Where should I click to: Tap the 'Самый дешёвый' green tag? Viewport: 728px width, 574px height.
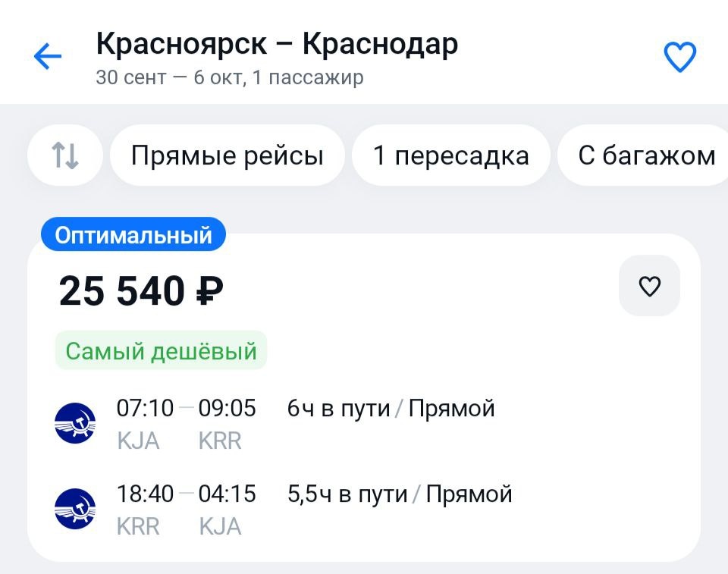pyautogui.click(x=161, y=351)
